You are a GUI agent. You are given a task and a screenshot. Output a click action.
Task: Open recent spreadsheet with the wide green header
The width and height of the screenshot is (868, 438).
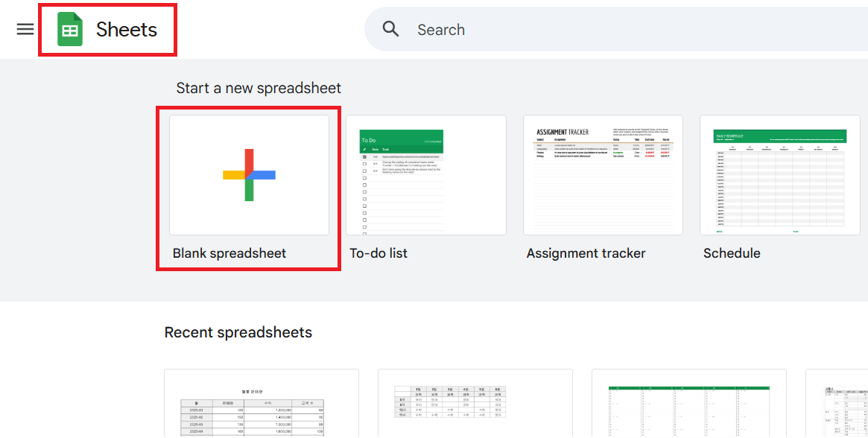(689, 404)
